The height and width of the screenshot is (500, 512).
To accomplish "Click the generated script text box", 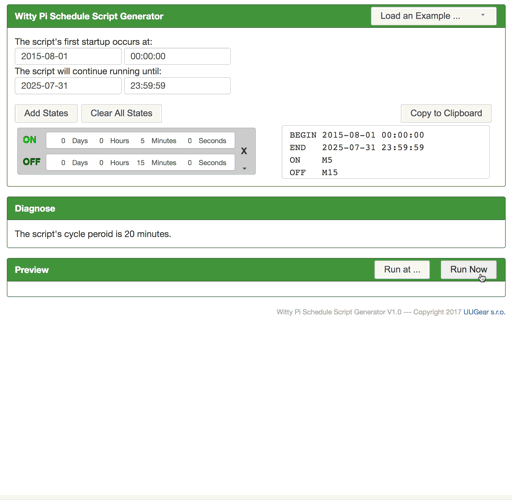I will (x=386, y=152).
